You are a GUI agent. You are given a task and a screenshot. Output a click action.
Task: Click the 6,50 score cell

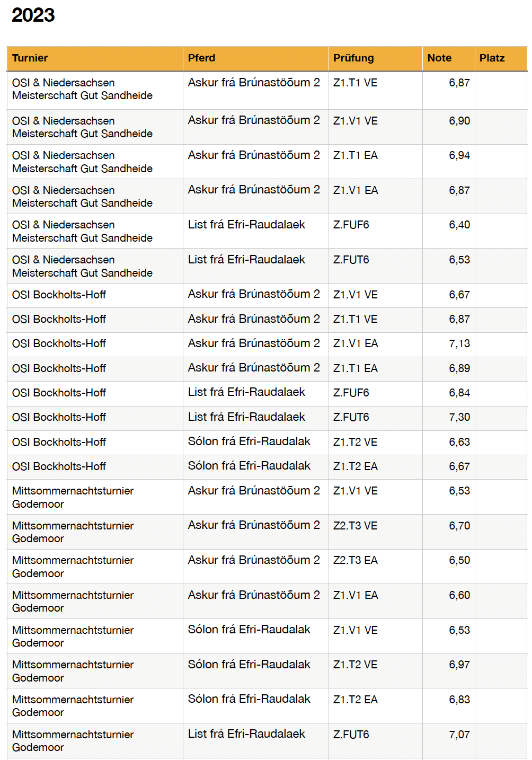[459, 561]
